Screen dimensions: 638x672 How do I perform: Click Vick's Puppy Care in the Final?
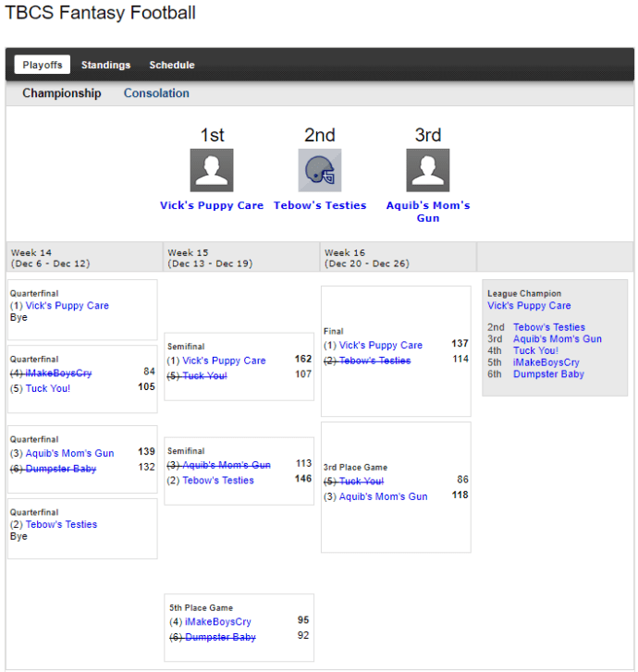tap(381, 346)
